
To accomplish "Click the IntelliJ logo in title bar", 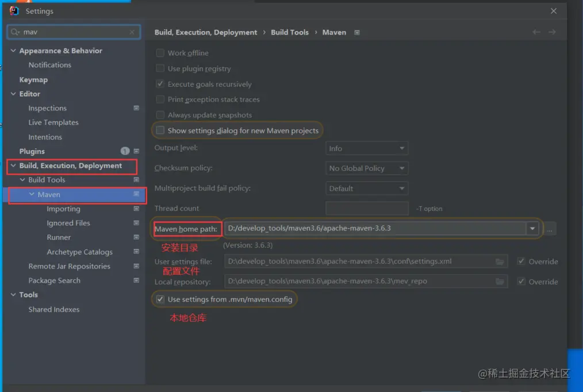I will pyautogui.click(x=14, y=11).
